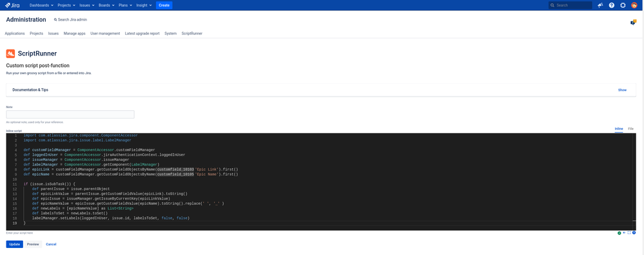The image size is (644, 255).
Task: Expand script editor to fullscreen
Action: (629, 232)
